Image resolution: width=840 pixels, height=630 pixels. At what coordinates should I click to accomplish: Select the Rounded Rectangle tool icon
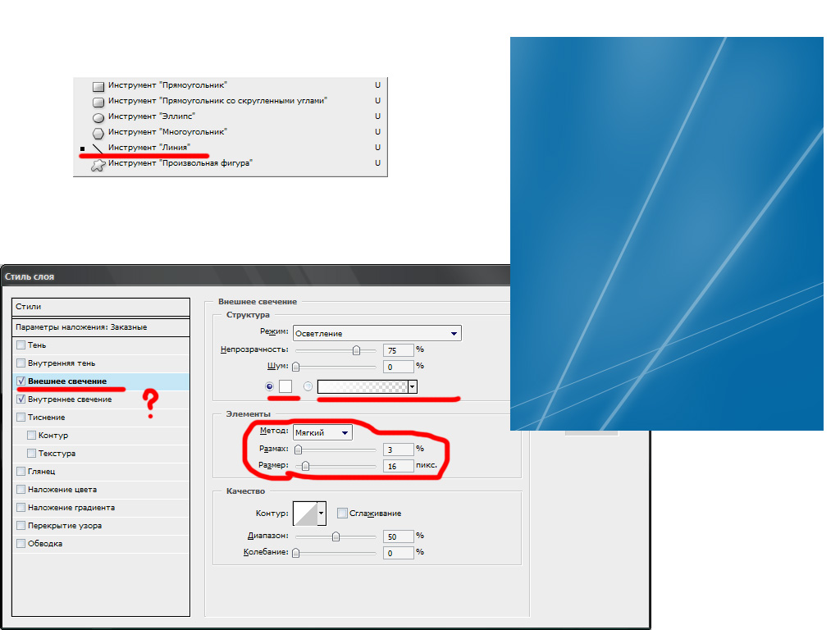tap(98, 102)
